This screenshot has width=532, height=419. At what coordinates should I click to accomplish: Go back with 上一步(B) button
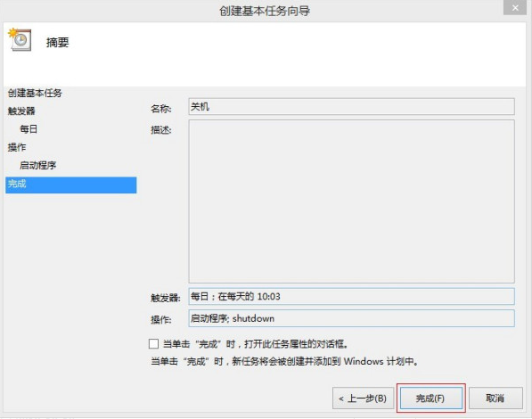(363, 398)
